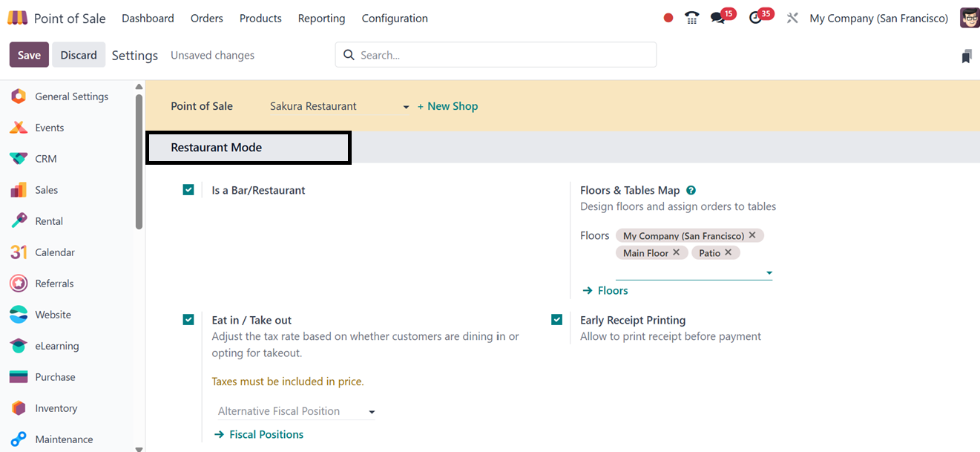Disable Early Receipt Printing checkbox
The height and width of the screenshot is (452, 980).
coord(557,320)
